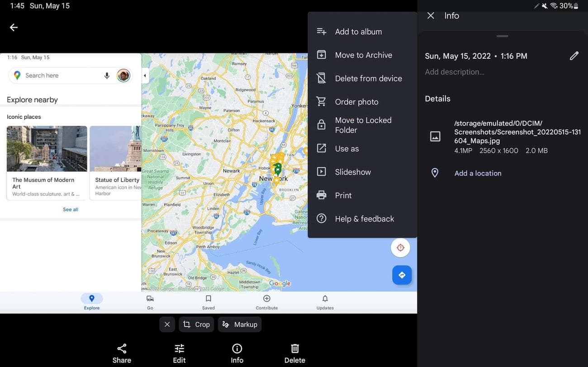
Task: Open Help & feedback
Action: click(364, 218)
